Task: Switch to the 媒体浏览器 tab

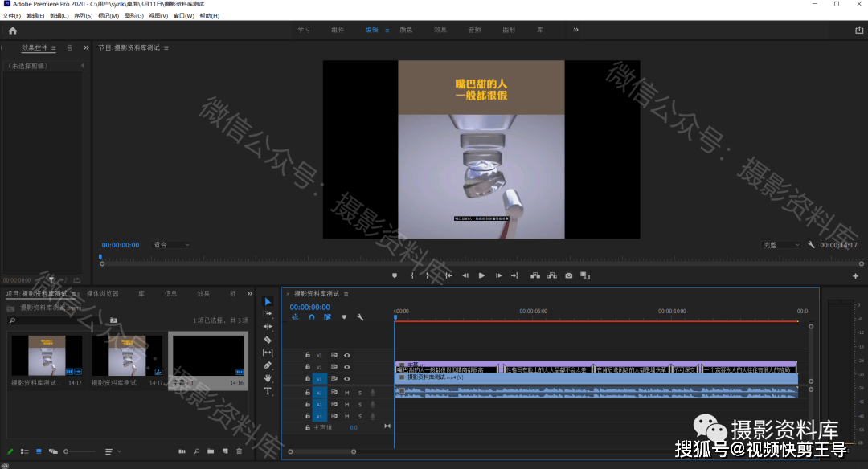Action: click(x=102, y=294)
